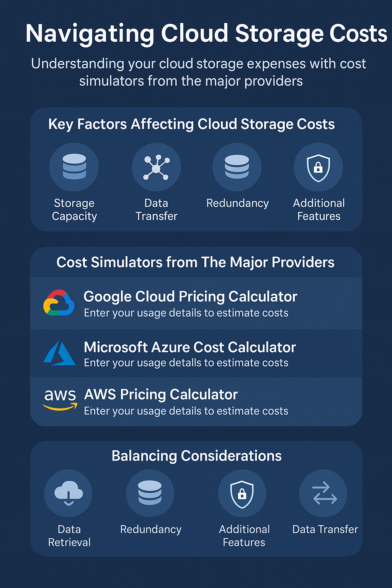
Task: Open Google Cloud Pricing Calculator title
Action: point(190,297)
